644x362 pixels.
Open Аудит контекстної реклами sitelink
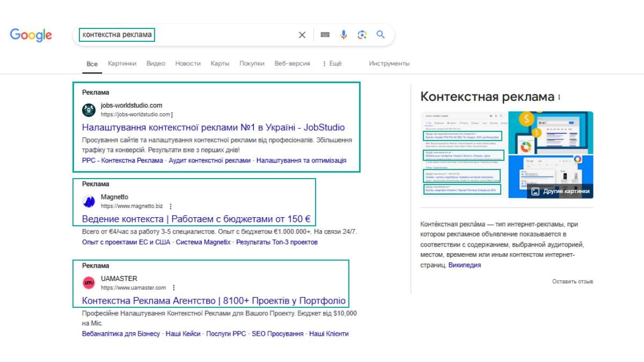click(x=210, y=160)
